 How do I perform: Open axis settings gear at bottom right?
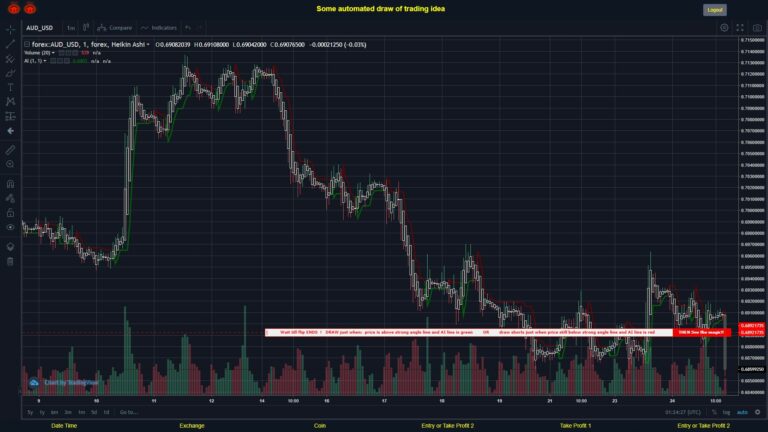[758, 412]
